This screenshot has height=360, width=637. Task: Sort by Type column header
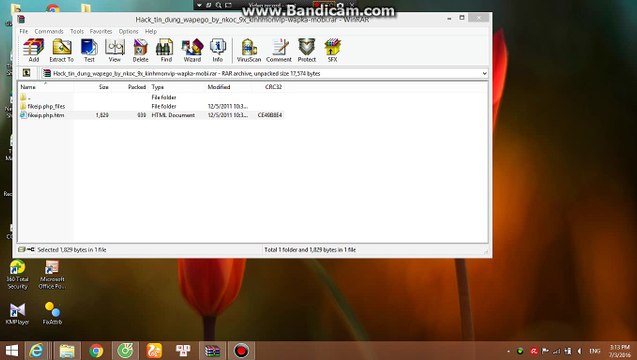(158, 87)
